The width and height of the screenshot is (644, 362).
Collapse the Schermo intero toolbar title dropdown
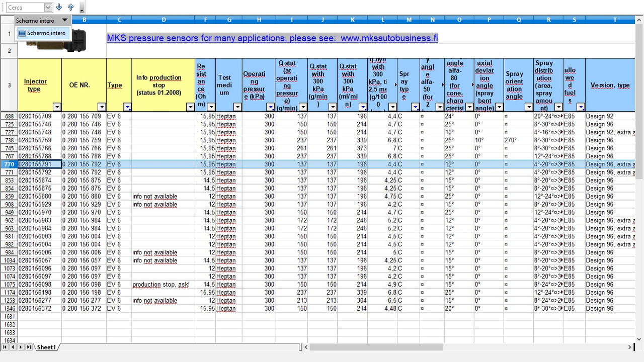point(64,21)
